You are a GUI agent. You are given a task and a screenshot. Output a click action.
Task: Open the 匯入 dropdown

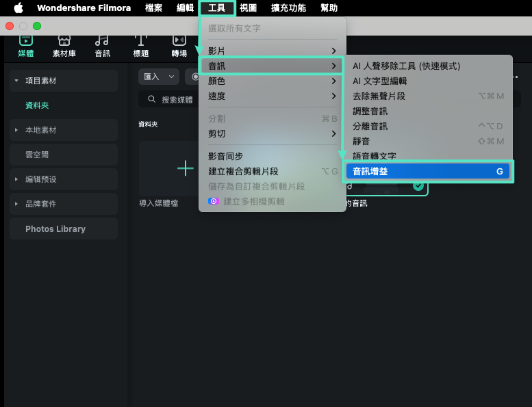pyautogui.click(x=159, y=77)
